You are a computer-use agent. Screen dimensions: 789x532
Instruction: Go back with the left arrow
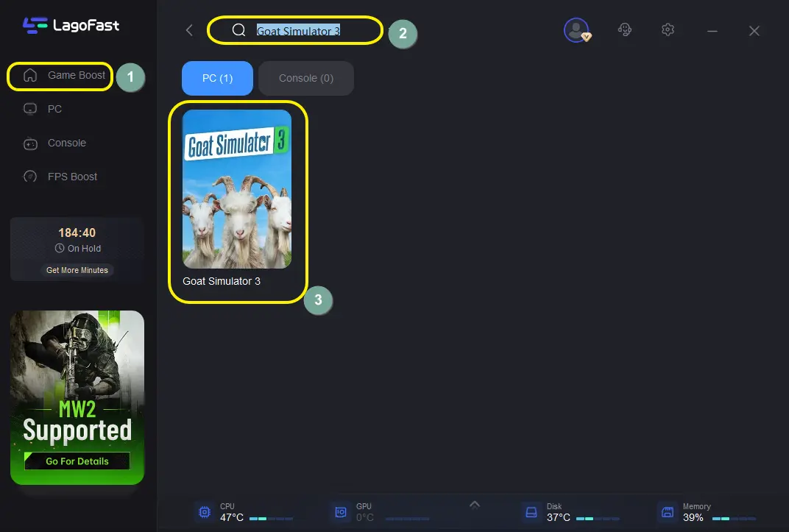pyautogui.click(x=189, y=30)
